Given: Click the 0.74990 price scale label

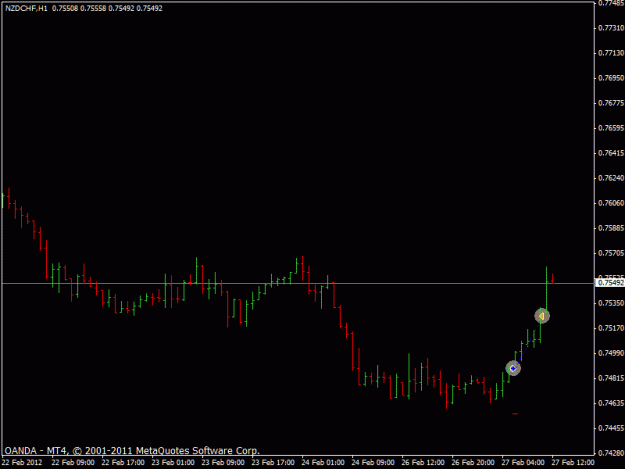Looking at the screenshot, I should [611, 353].
